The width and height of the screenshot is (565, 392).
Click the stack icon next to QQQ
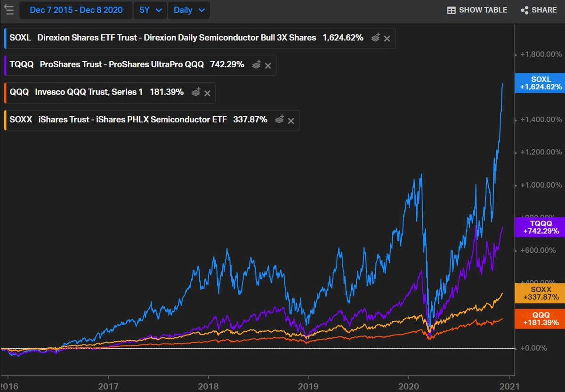point(196,92)
